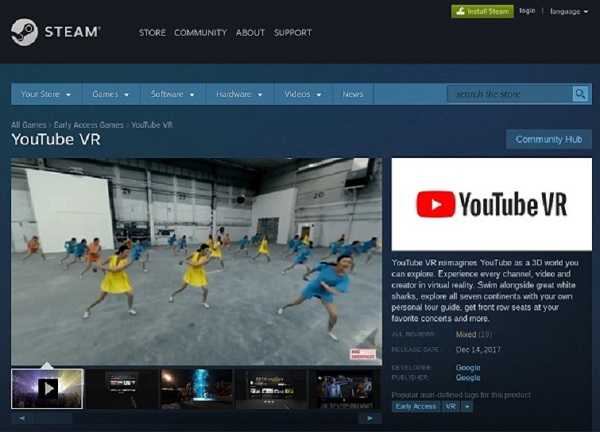This screenshot has height=432, width=600.
Task: Click the Install Steam button
Action: click(481, 11)
